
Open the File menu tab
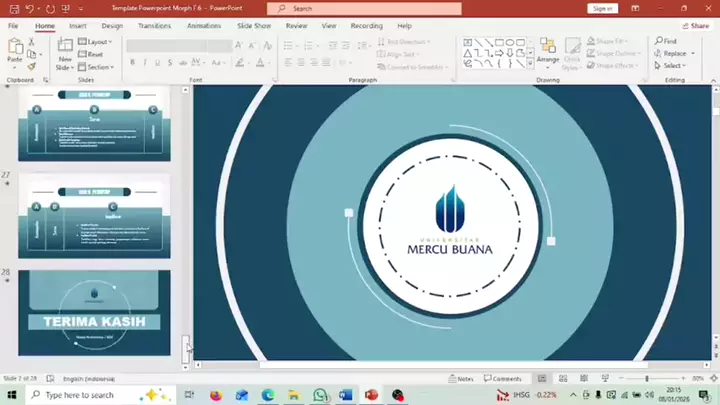[x=13, y=26]
